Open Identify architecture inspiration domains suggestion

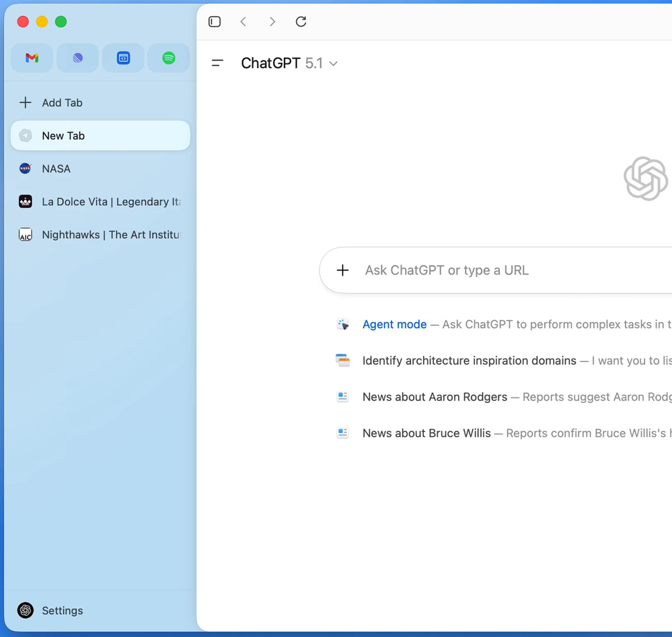469,361
